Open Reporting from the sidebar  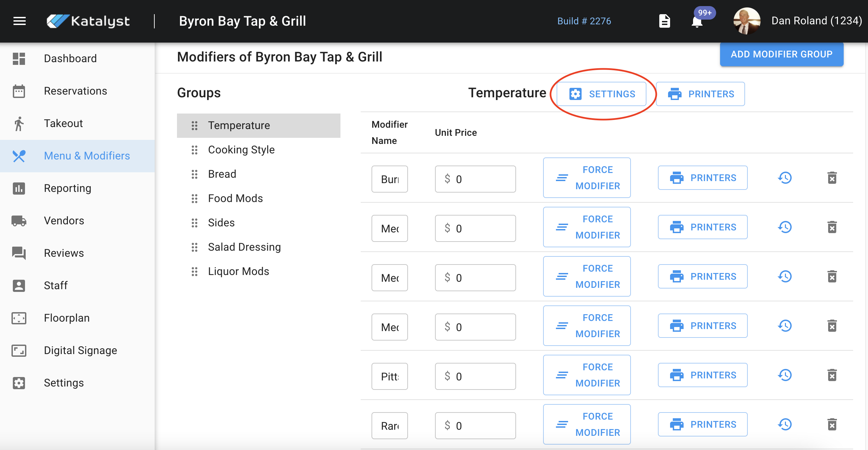[68, 188]
